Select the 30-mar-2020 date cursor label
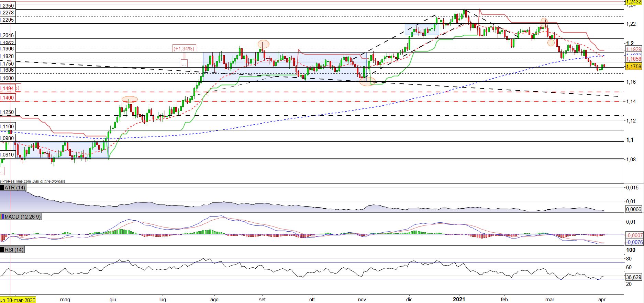The width and height of the screenshot is (644, 303). pos(18,300)
